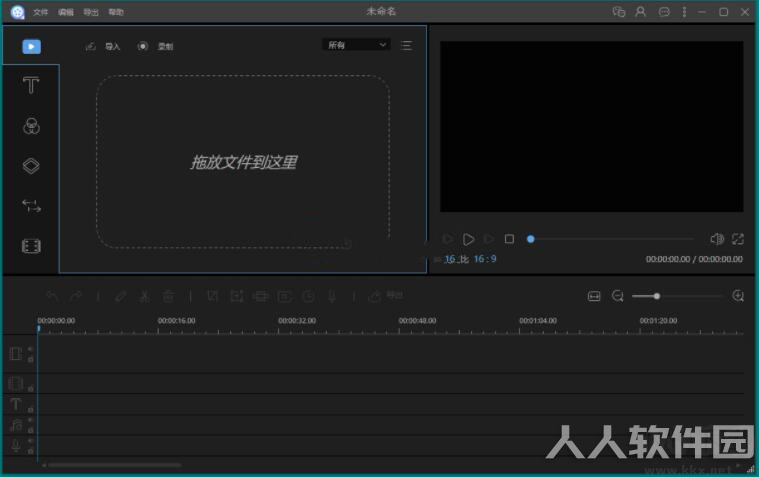The height and width of the screenshot is (477, 759).
Task: Click the 00:01:04.00 timeline ruler mark
Action: tap(538, 321)
